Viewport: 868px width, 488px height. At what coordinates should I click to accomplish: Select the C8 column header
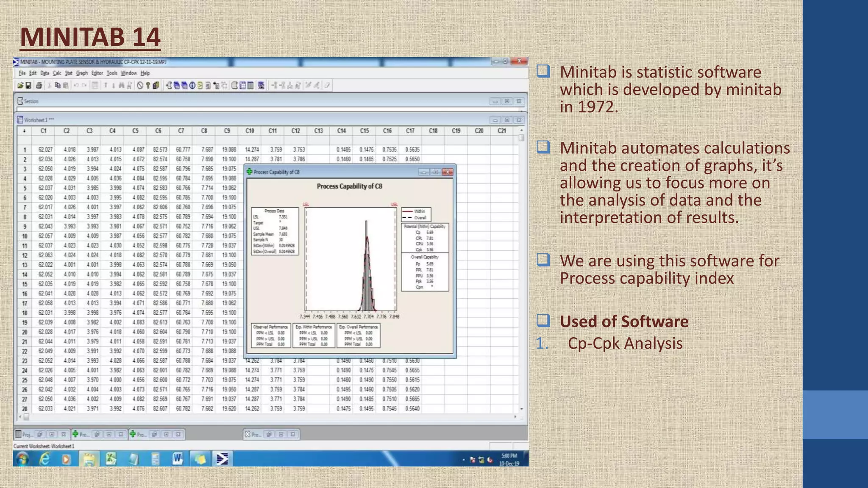(x=204, y=131)
